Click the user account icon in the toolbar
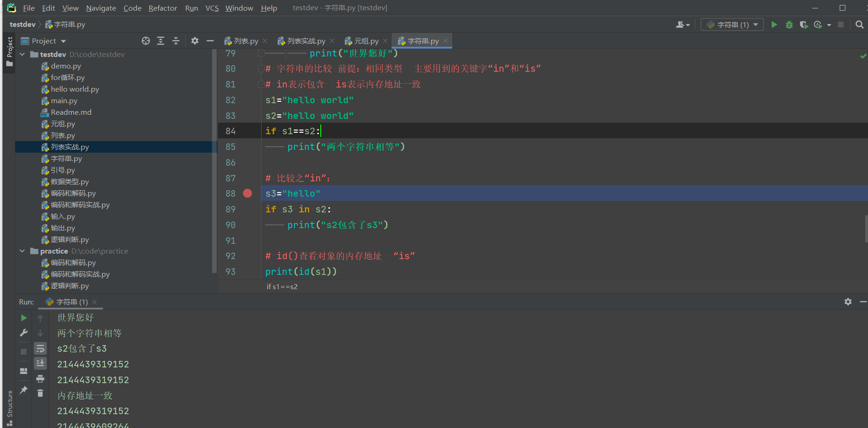The height and width of the screenshot is (428, 868). (x=680, y=25)
